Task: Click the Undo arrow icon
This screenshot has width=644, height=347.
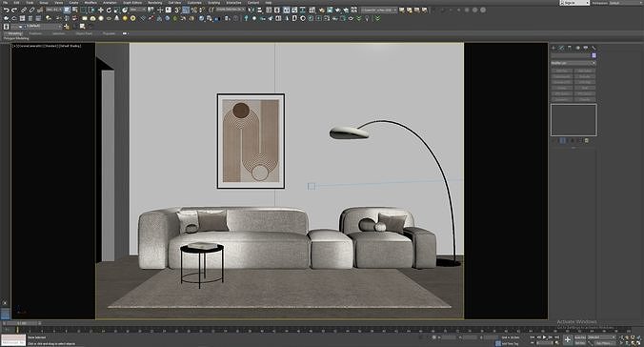Action: (7, 10)
